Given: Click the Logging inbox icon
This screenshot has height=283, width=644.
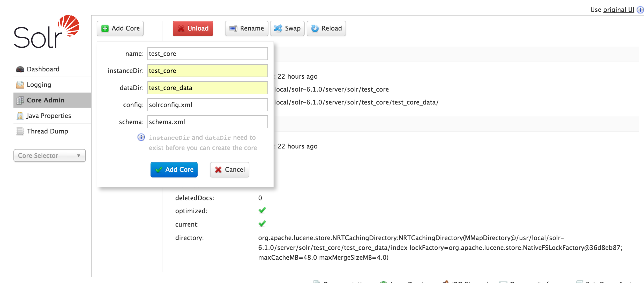Looking at the screenshot, I should coord(20,85).
